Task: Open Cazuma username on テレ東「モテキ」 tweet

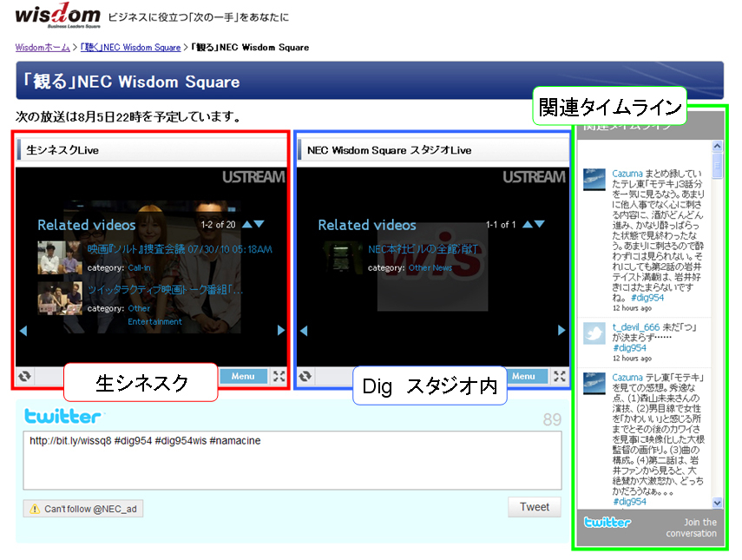Action: click(627, 378)
